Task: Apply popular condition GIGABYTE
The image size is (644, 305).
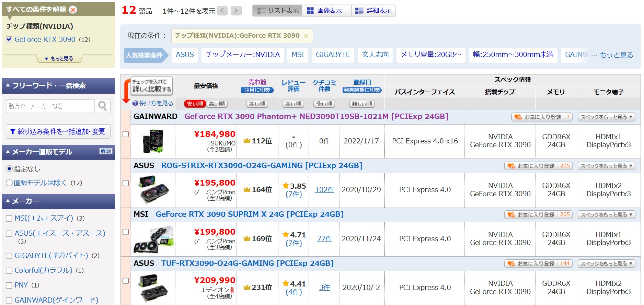Action: (333, 55)
